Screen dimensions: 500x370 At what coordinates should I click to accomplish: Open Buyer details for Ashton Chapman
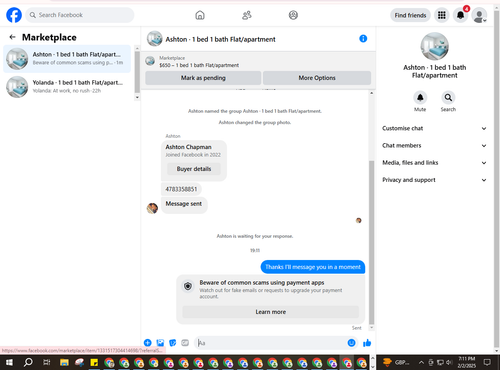(194, 169)
